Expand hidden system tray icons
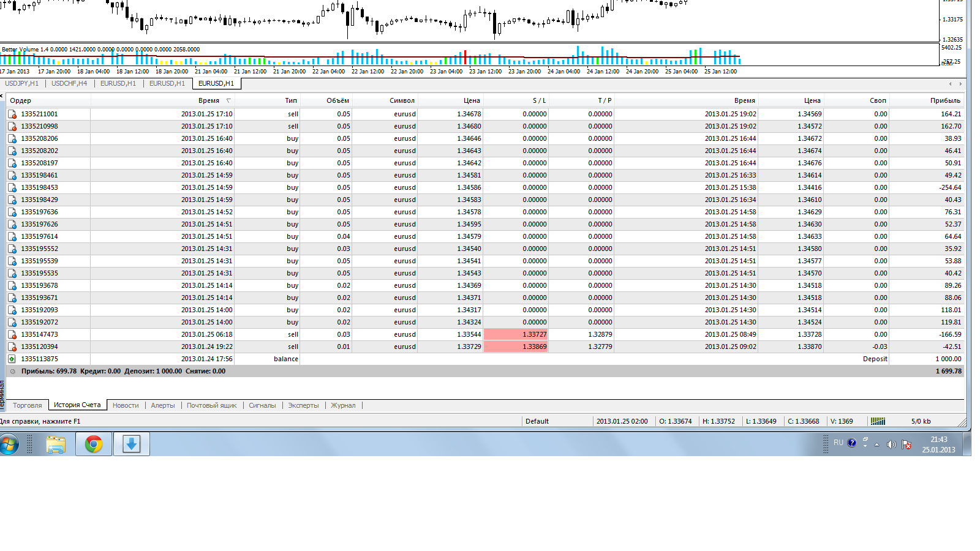Image resolution: width=980 pixels, height=551 pixels. point(876,444)
